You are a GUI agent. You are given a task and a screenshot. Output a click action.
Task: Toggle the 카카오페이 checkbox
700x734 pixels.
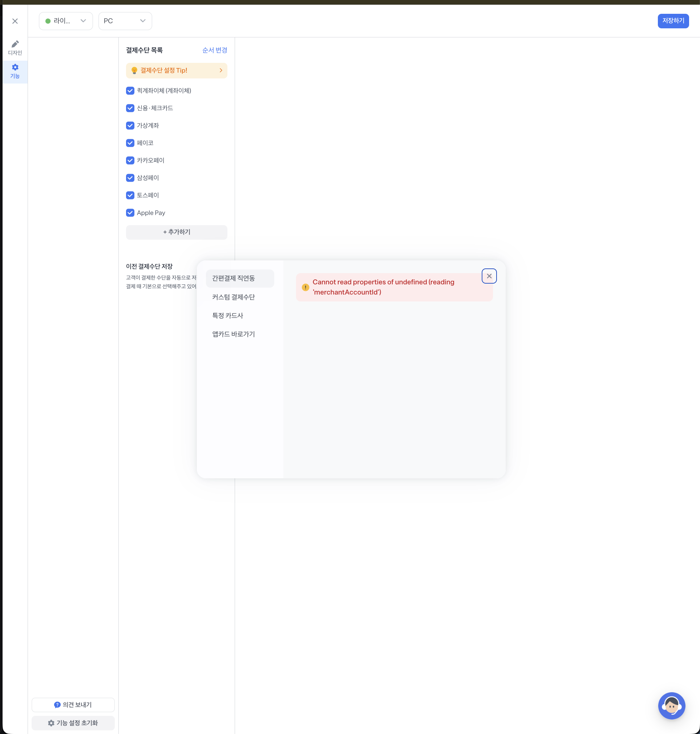(x=130, y=161)
